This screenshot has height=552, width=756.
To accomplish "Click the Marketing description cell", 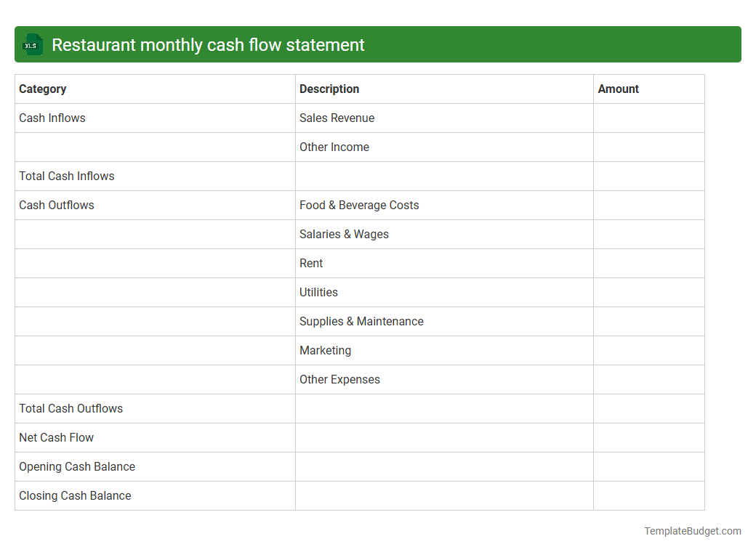I will [325, 350].
